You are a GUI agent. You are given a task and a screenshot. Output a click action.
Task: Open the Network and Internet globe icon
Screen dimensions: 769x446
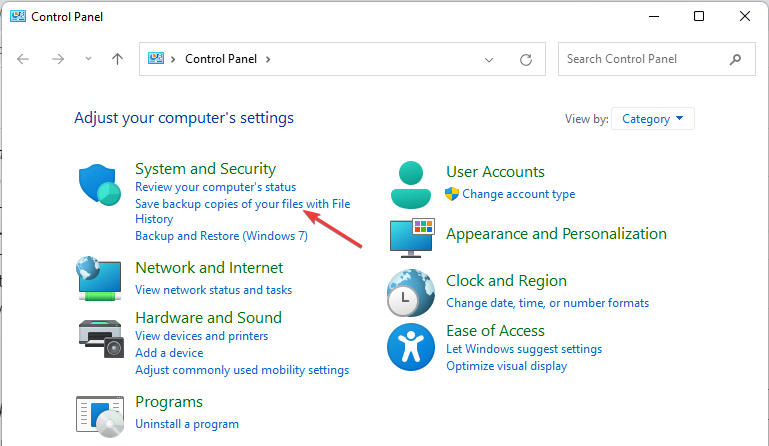coord(99,279)
